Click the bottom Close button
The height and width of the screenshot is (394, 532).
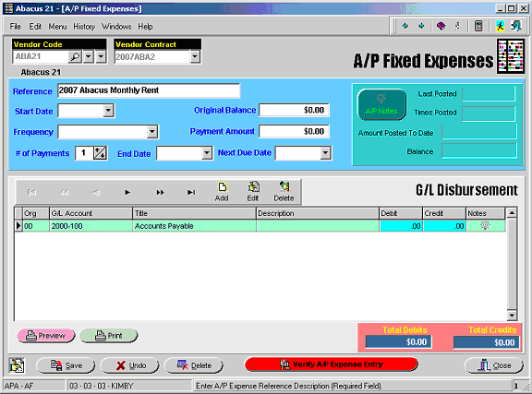point(493,365)
